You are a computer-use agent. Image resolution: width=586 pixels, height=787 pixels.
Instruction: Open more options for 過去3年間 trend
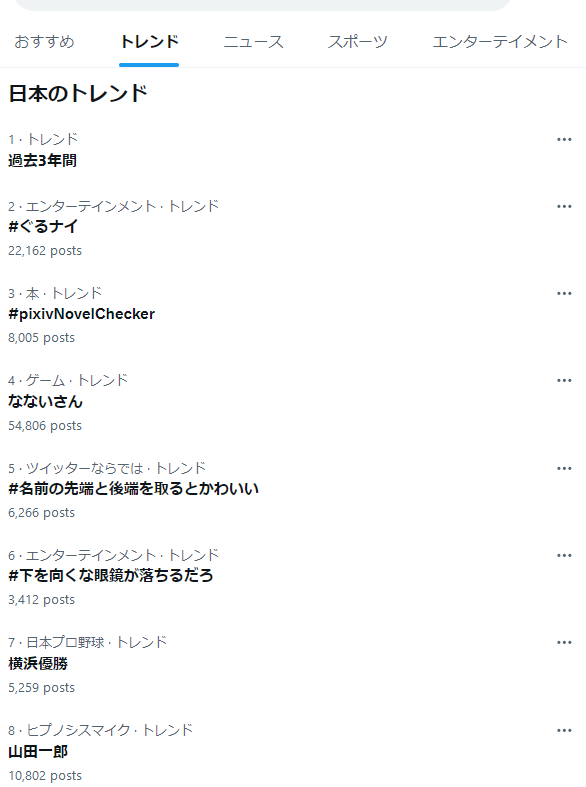coord(564,140)
